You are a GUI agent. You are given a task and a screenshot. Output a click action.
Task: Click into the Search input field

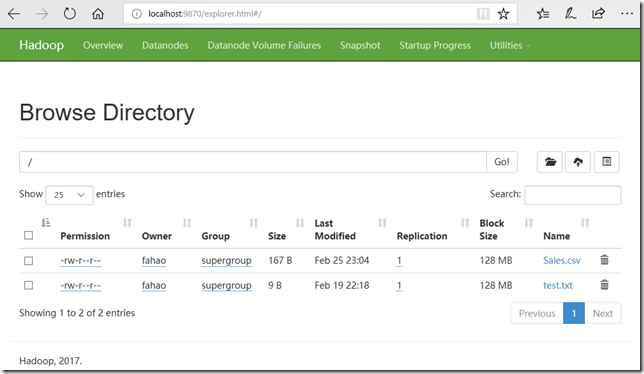573,195
